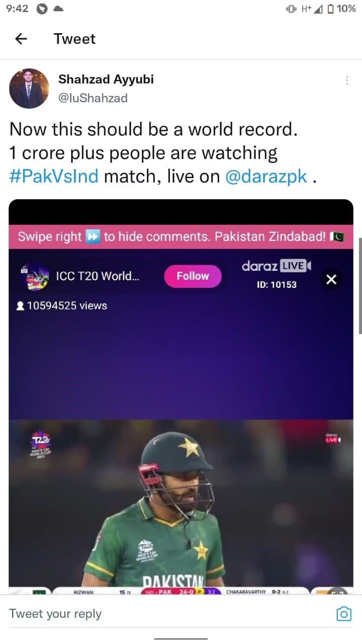The height and width of the screenshot is (644, 362).
Task: Open the camera icon in the reply bar
Action: tap(344, 613)
